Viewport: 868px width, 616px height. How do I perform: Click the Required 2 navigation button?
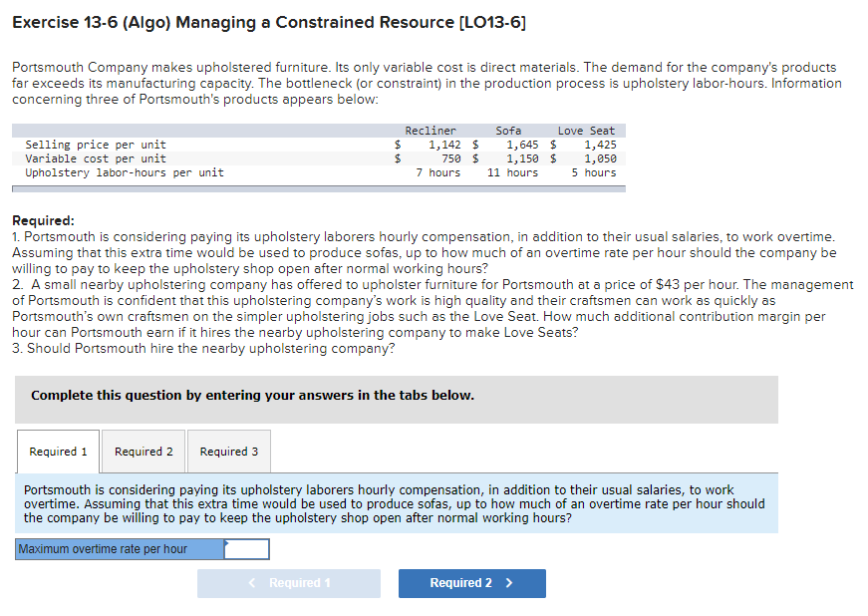tap(471, 583)
